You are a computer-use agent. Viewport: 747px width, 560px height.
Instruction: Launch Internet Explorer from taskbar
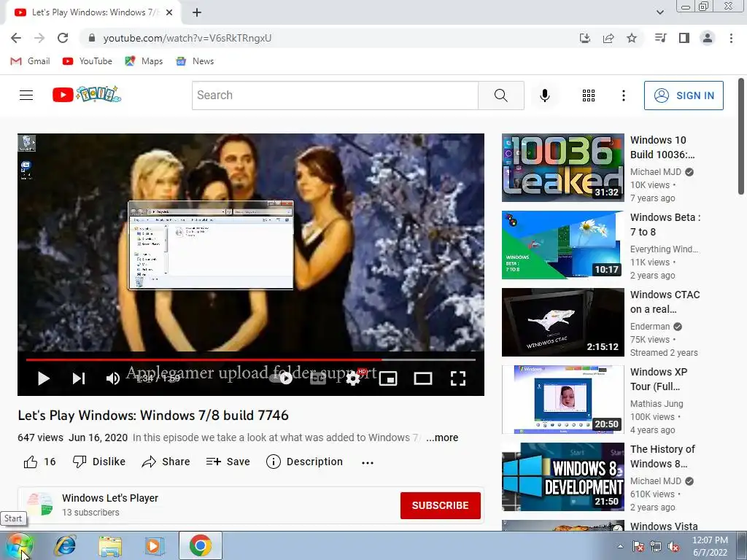pyautogui.click(x=65, y=545)
